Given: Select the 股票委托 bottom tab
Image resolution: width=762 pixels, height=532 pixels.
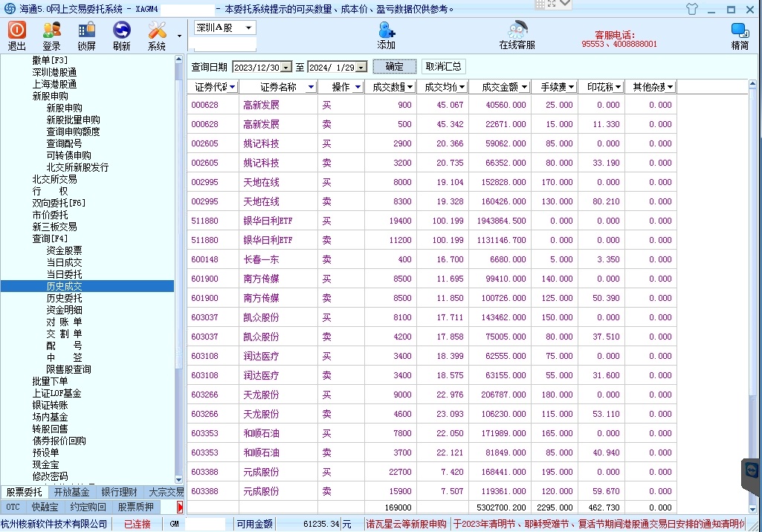Looking at the screenshot, I should tap(25, 492).
